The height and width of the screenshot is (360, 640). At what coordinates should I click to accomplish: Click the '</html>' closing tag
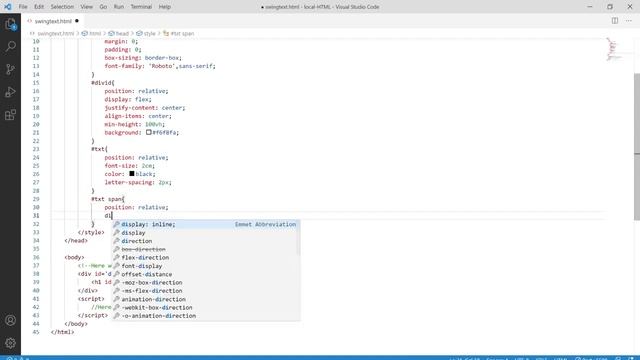pos(62,332)
